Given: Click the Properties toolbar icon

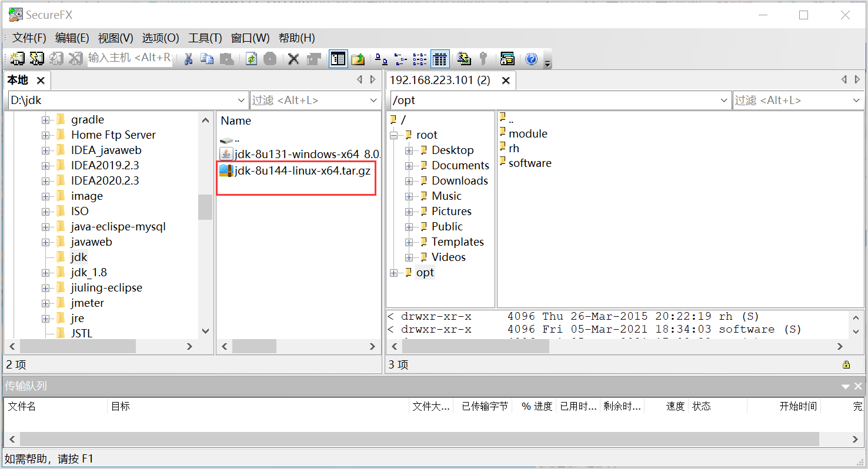Looking at the screenshot, I should 313,59.
